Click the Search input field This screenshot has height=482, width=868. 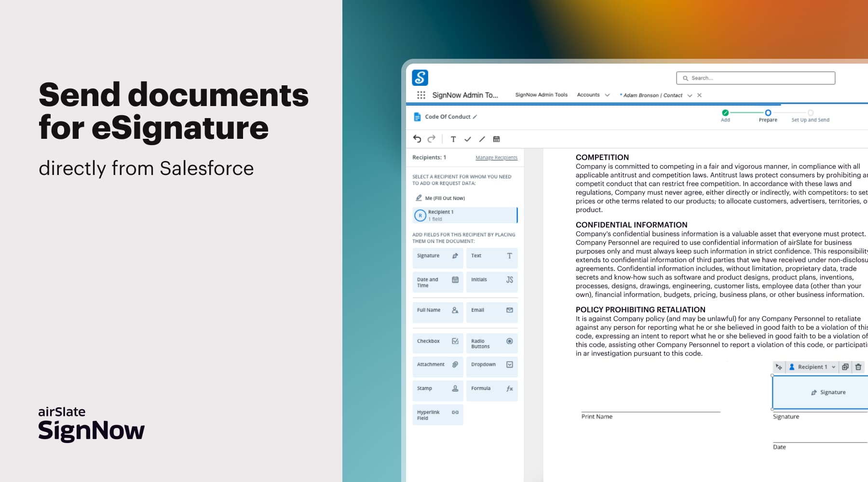[756, 78]
